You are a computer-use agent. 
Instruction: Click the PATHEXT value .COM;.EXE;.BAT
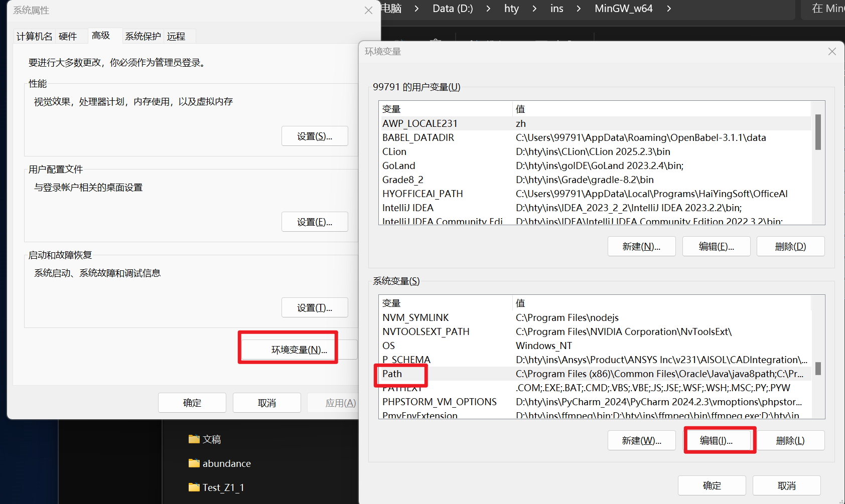click(653, 388)
